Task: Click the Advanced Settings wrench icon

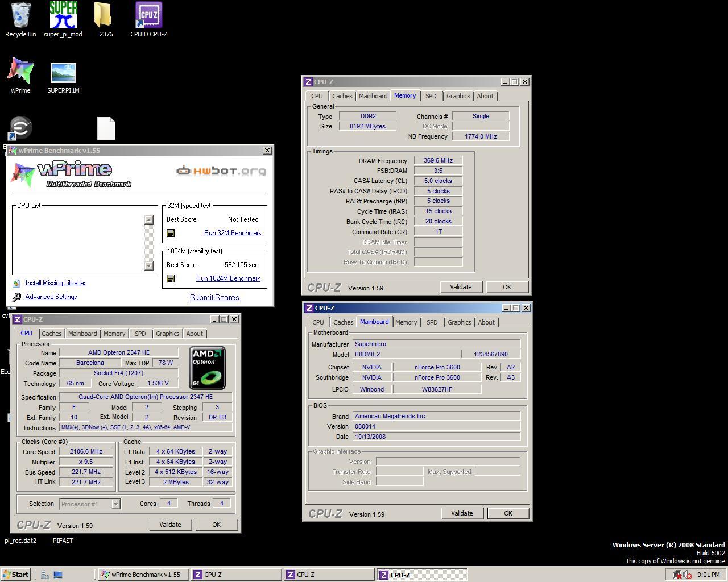Action: (x=16, y=297)
